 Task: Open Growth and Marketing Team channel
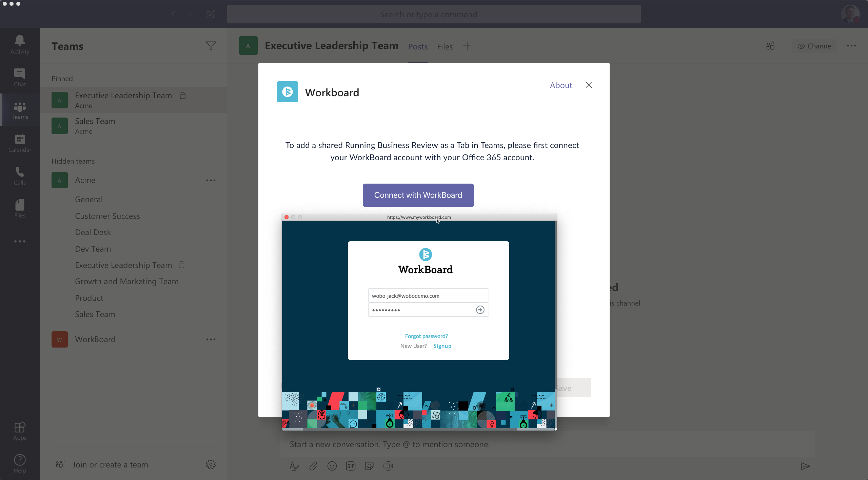127,281
